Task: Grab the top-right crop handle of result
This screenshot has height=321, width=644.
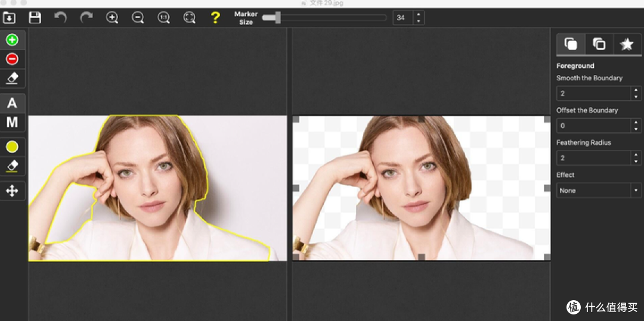Action: (547, 119)
